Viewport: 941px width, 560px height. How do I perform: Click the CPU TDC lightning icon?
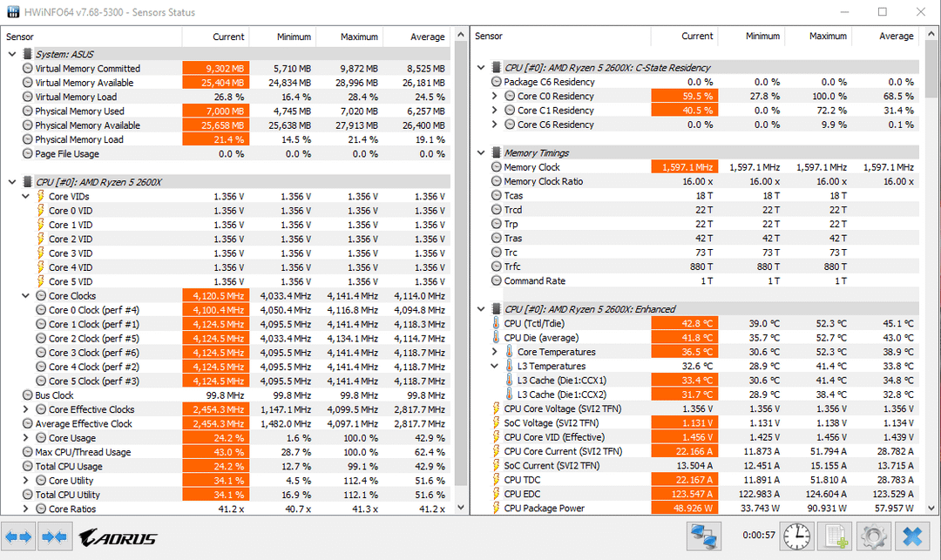pyautogui.click(x=497, y=480)
